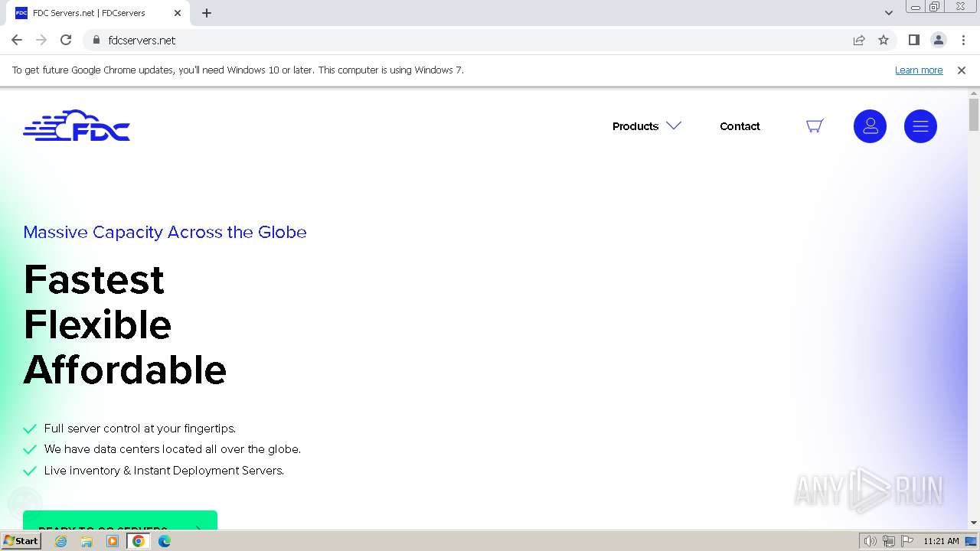Open the network tray icon
This screenshot has height=551, width=980.
coord(889,541)
